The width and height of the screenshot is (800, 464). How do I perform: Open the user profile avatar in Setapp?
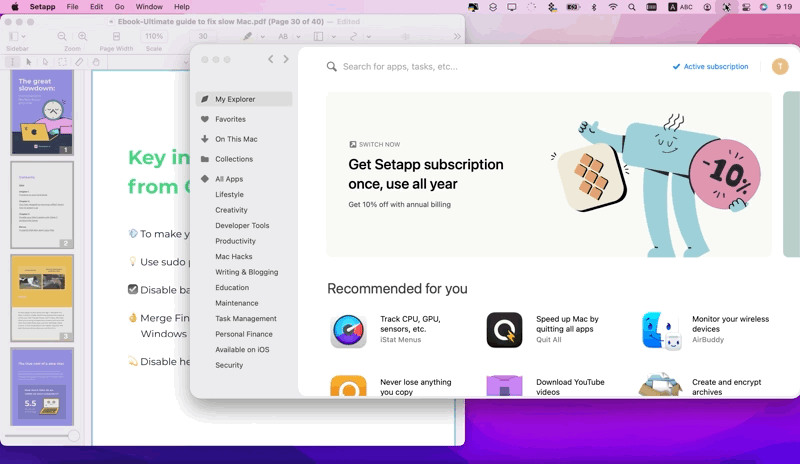(x=780, y=66)
